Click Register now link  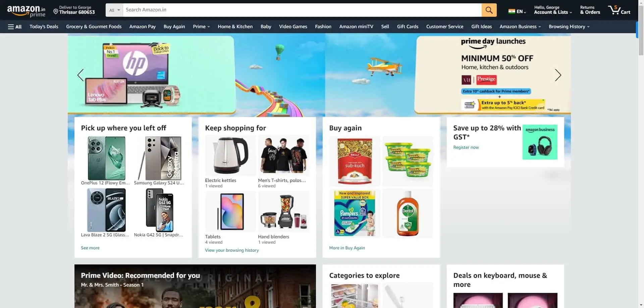(466, 147)
